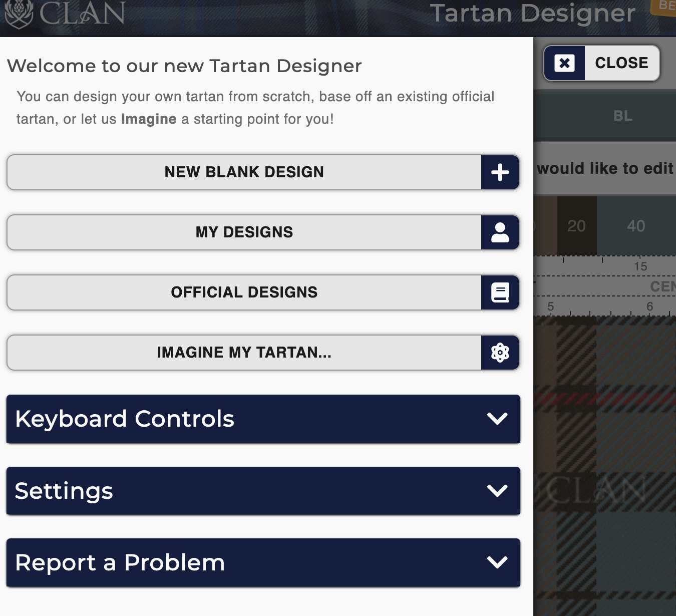This screenshot has width=676, height=616.
Task: Launch Imagine My Tartan
Action: pos(244,353)
